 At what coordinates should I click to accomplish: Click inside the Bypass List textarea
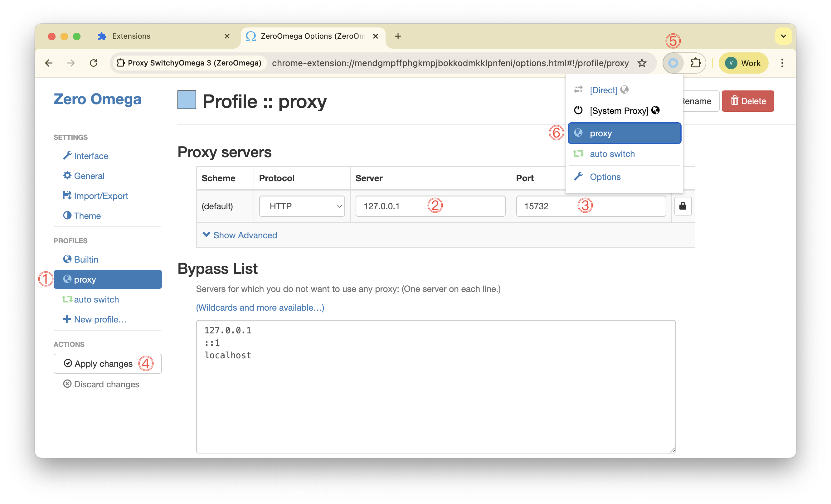pyautogui.click(x=436, y=386)
